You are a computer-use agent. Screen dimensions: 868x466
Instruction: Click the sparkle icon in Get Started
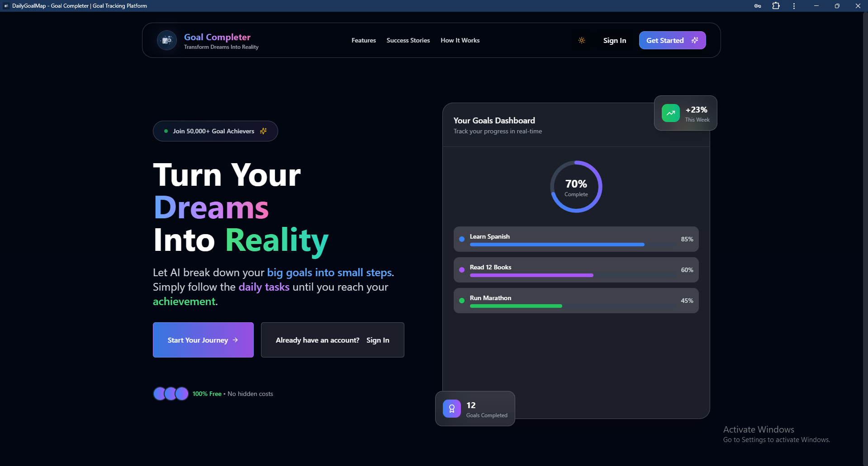coord(695,40)
